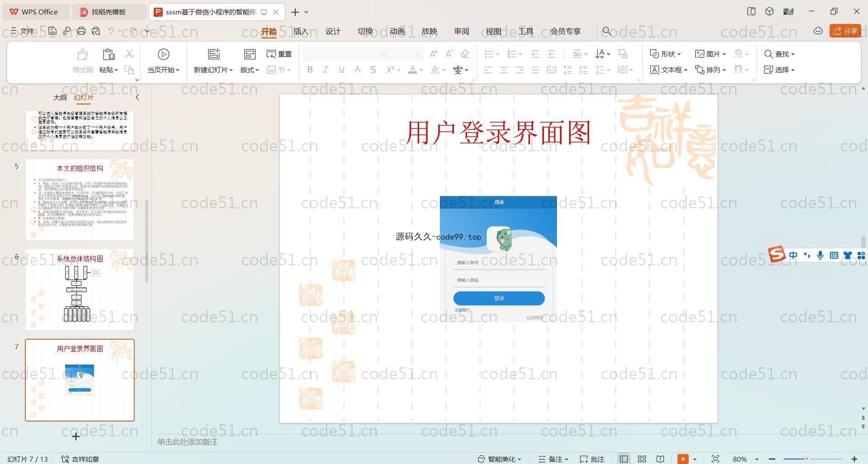Start slideshow from current page icon
Image resolution: width=868 pixels, height=464 pixels.
[x=163, y=54]
